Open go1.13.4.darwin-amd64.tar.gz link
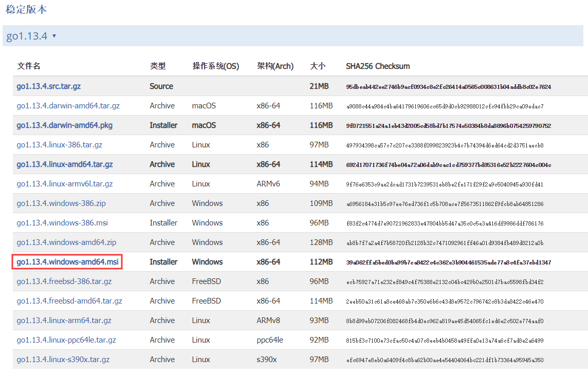 pos(68,106)
